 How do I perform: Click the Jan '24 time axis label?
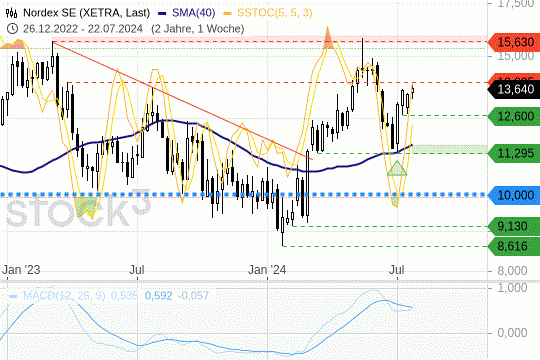pos(267,269)
